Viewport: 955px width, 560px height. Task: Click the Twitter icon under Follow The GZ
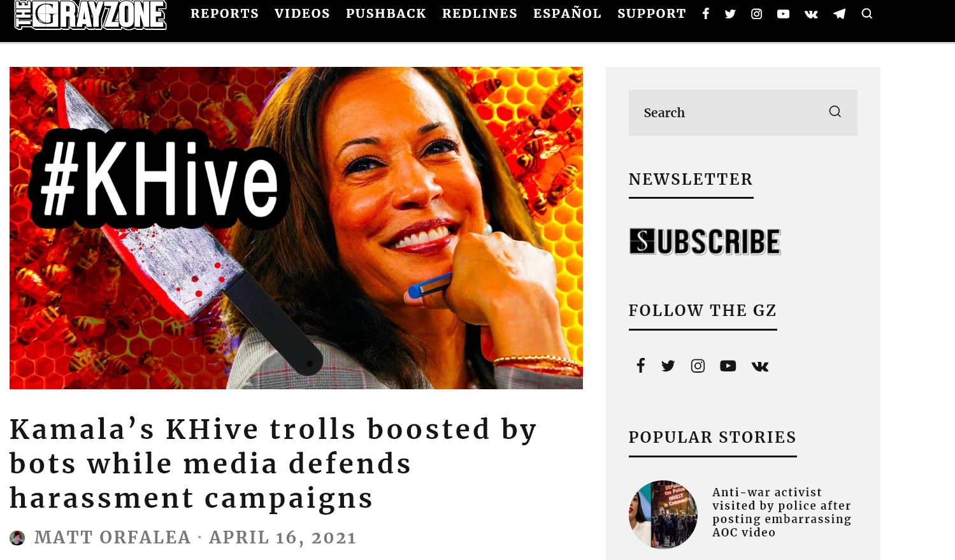point(668,366)
